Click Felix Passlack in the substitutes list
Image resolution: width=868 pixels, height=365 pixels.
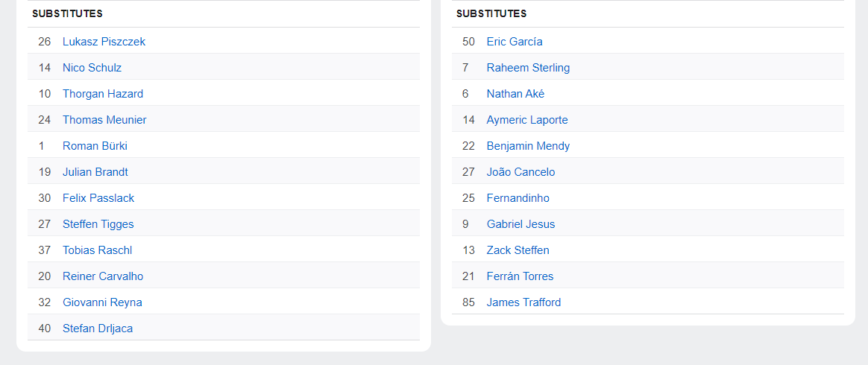(x=98, y=198)
